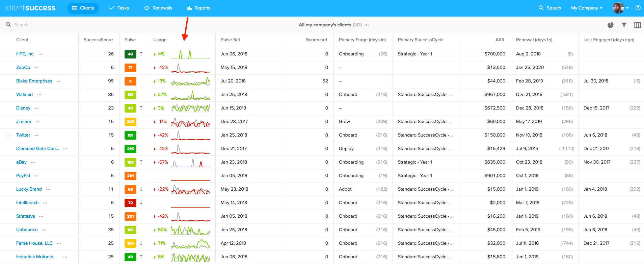
Task: Sort by the Usage column header
Action: pos(160,40)
